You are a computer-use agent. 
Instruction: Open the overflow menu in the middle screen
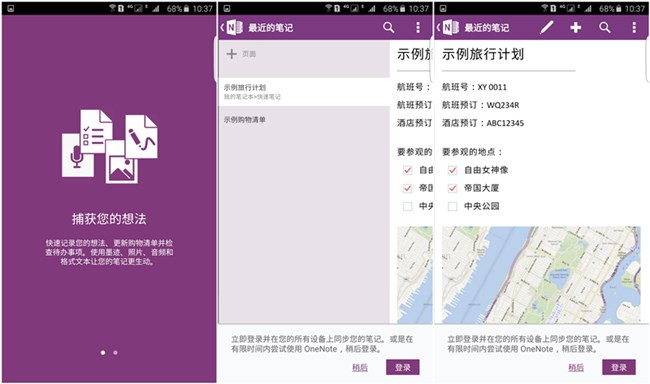click(x=418, y=28)
